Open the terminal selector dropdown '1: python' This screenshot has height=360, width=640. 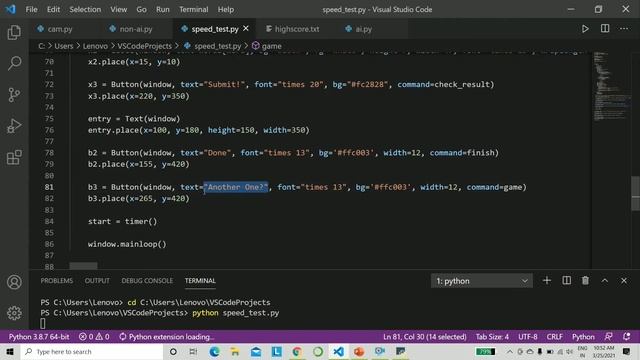pos(482,281)
